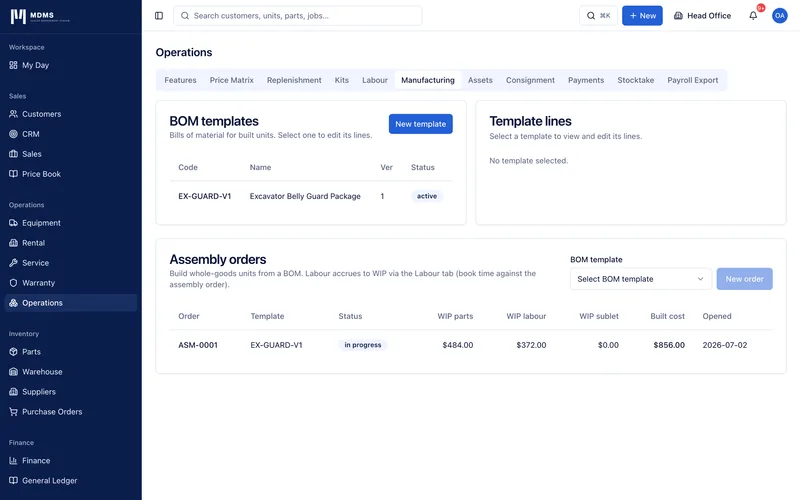Click the active status badge

click(427, 196)
